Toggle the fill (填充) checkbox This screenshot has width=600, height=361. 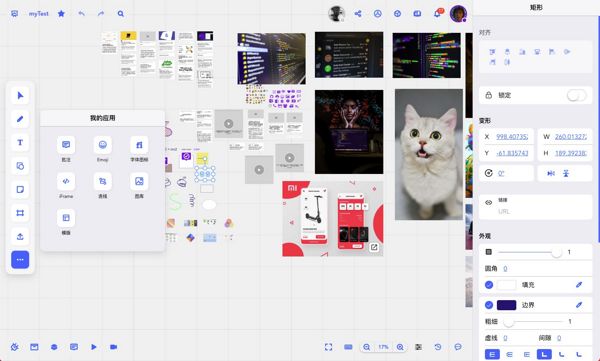[489, 285]
